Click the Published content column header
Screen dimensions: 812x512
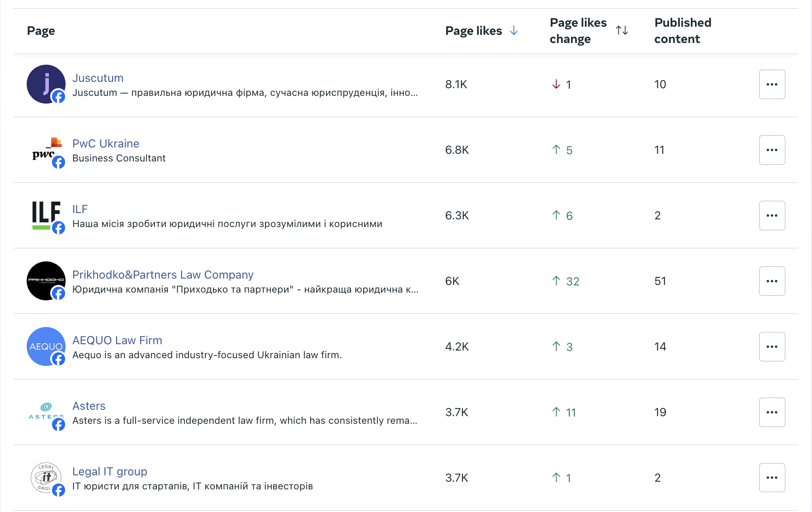[683, 31]
